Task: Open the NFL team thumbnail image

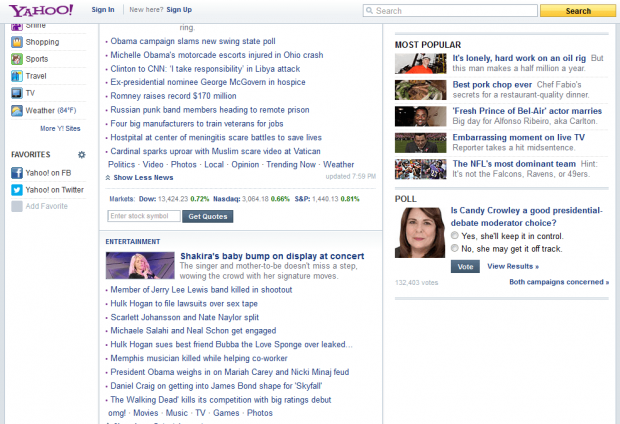Action: point(420,169)
